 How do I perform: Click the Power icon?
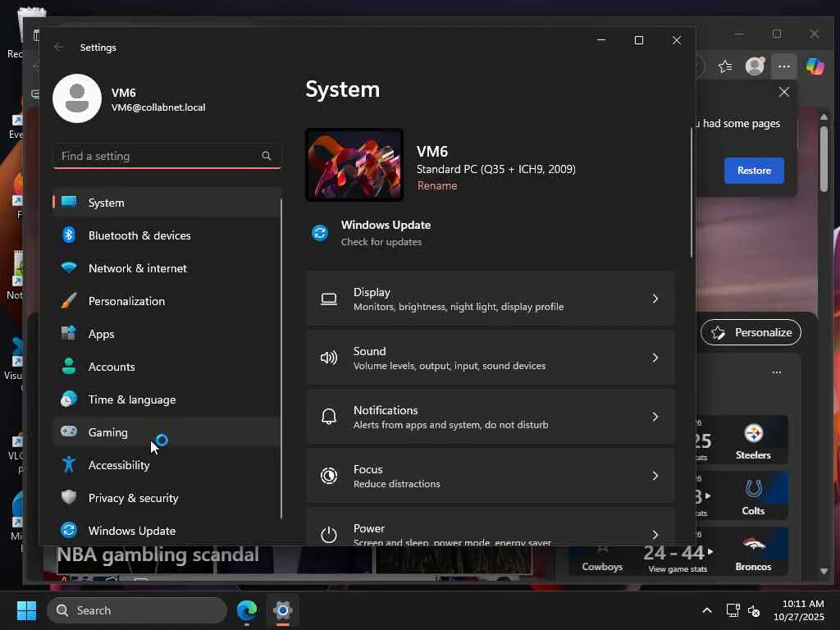329,535
